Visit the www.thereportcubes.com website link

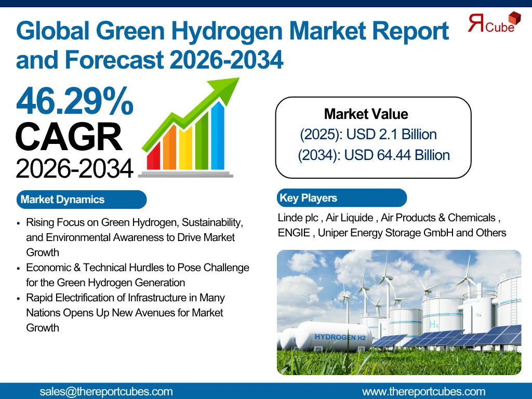(423, 391)
